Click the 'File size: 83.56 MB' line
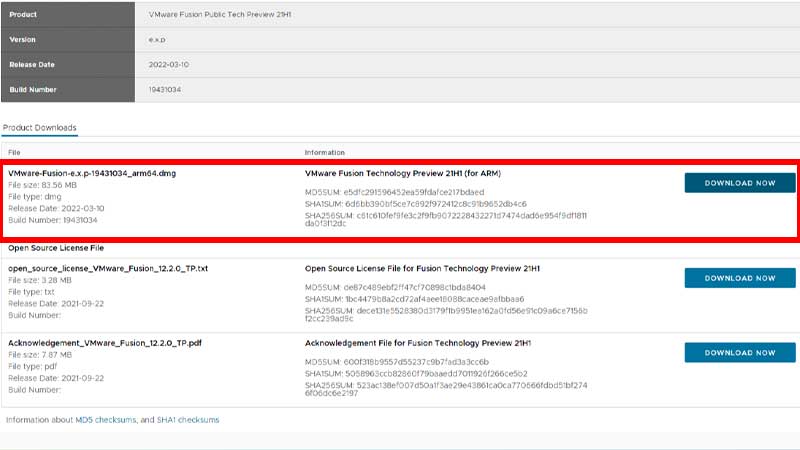 tap(42, 185)
